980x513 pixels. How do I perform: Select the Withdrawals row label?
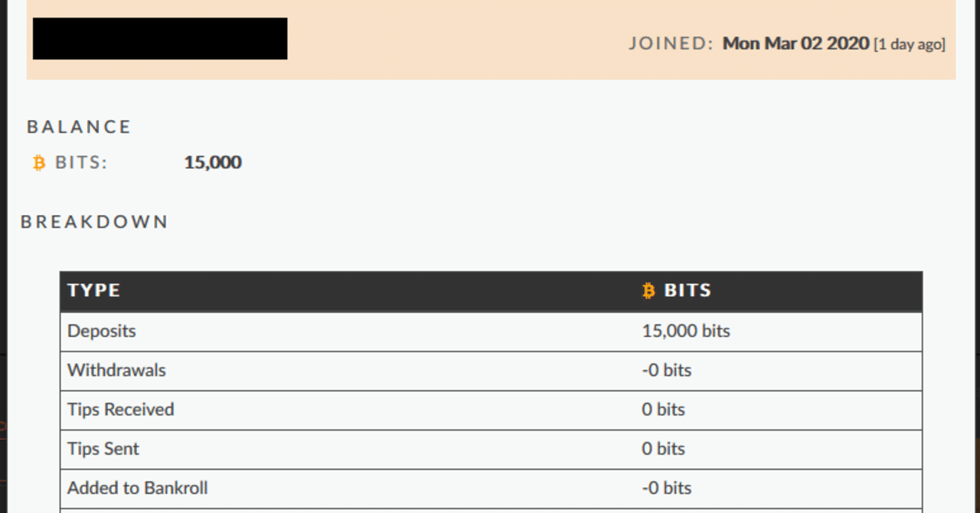(x=116, y=371)
